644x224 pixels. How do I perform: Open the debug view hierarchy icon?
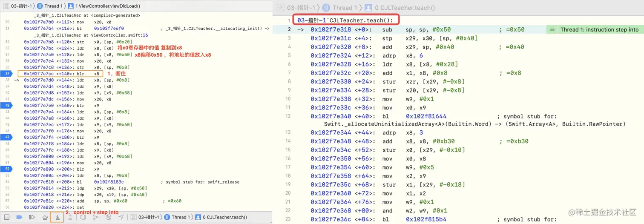(83, 217)
